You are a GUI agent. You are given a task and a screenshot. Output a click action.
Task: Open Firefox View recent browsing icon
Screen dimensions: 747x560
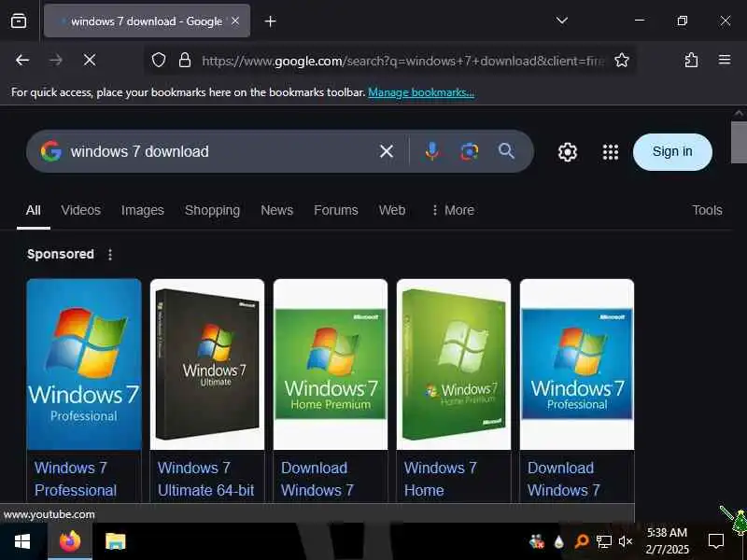[19, 21]
